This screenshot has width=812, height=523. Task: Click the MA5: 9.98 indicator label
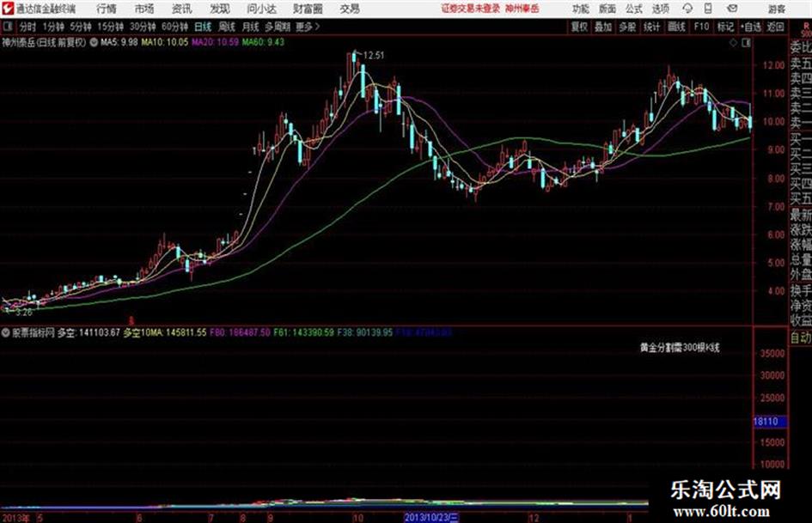point(119,42)
